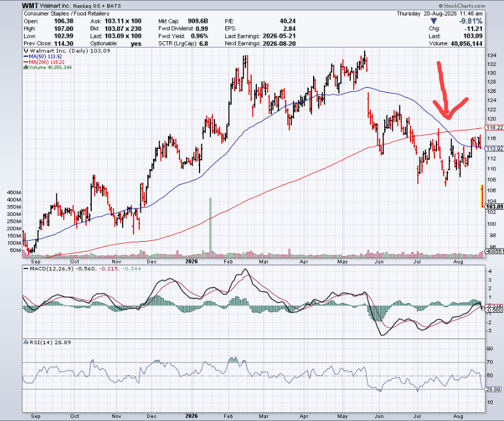Click the Chg value -11.21
The height and width of the screenshot is (421, 504).
[474, 29]
